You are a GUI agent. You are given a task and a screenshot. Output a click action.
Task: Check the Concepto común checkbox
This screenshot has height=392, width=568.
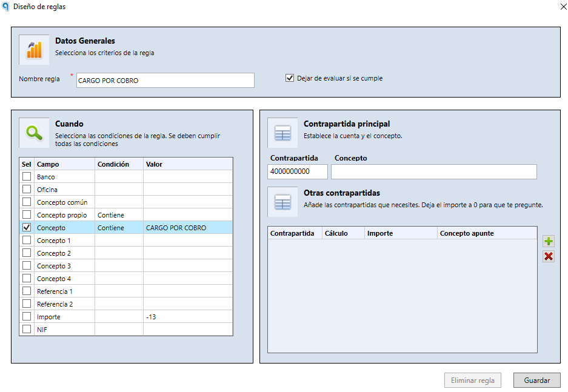(x=27, y=202)
